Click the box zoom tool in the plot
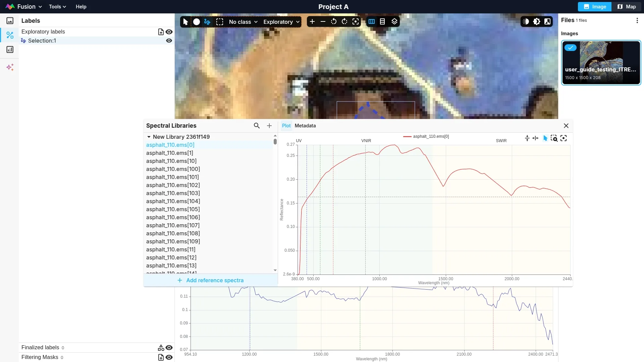The image size is (644, 362). click(x=554, y=138)
